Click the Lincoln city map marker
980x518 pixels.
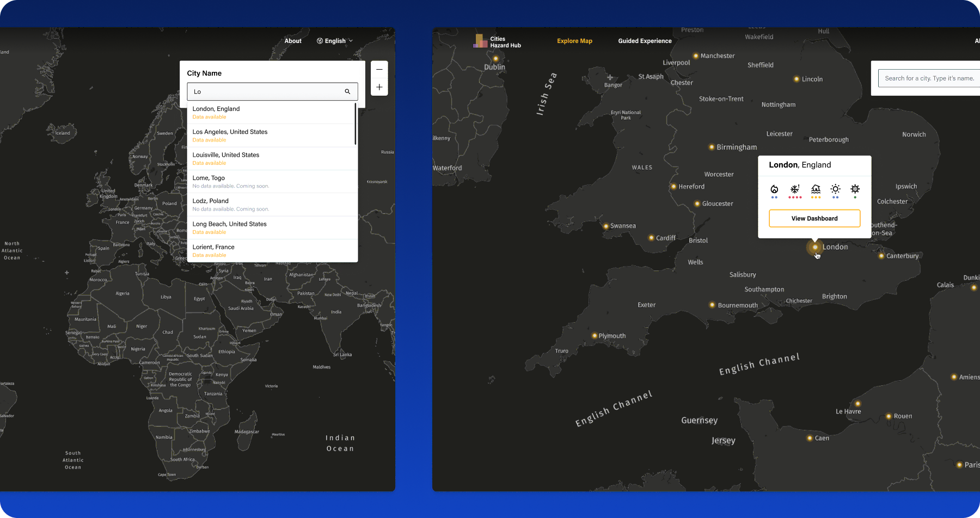[x=797, y=79]
